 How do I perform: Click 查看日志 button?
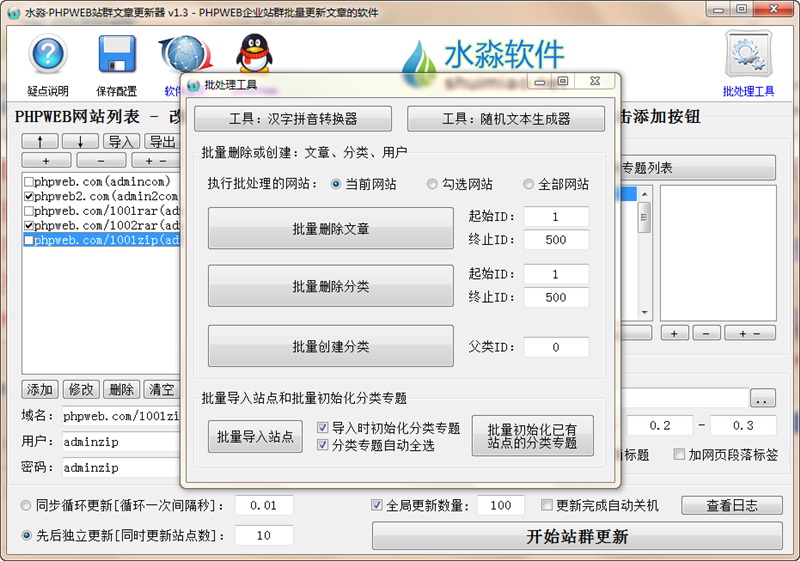[732, 505]
